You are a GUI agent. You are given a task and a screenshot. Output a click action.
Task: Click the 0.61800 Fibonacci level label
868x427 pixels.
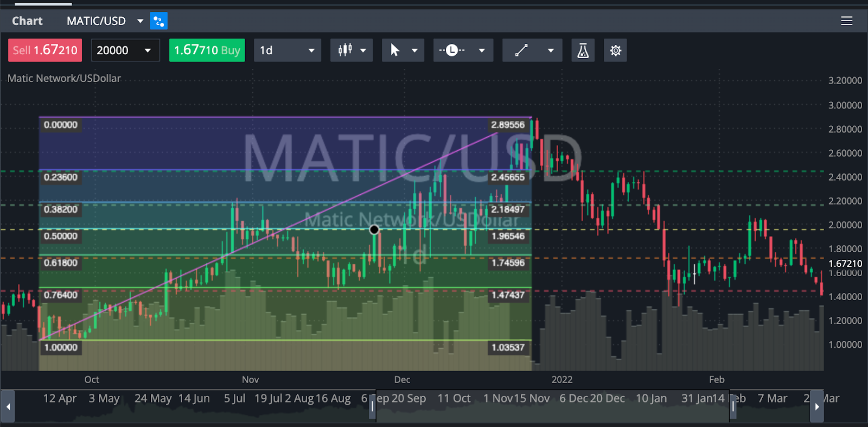click(61, 263)
